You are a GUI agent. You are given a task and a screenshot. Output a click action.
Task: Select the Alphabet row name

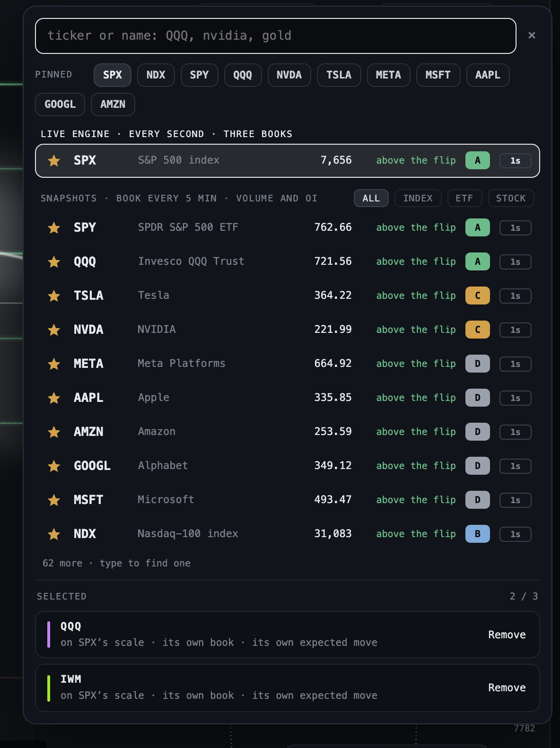point(163,466)
